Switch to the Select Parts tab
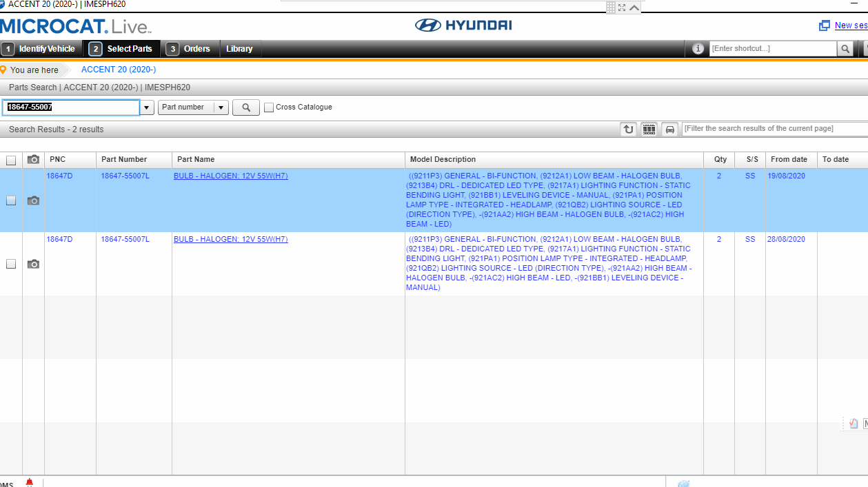Viewport: 868px width, 487px height. [x=122, y=49]
